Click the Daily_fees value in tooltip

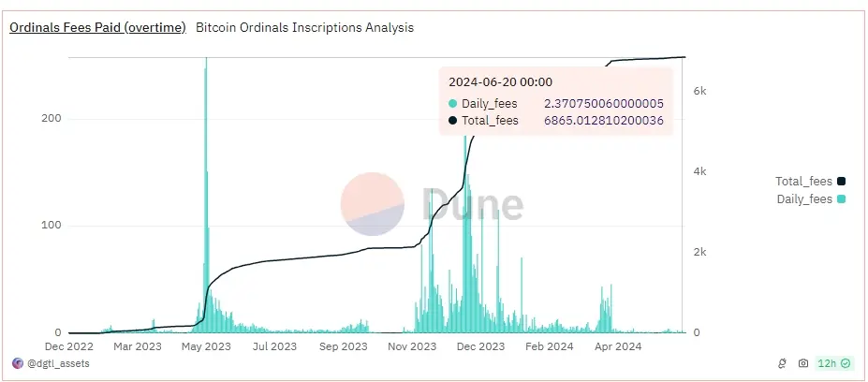coord(603,104)
